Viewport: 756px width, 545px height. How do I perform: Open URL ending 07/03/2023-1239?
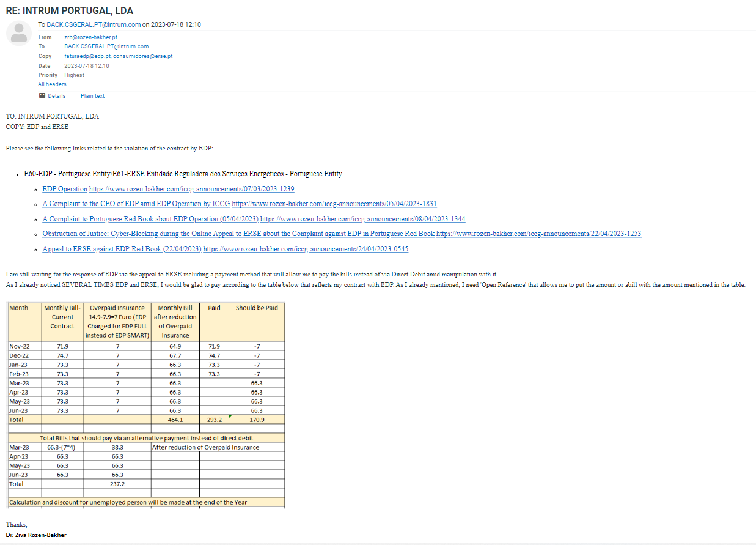coord(192,189)
